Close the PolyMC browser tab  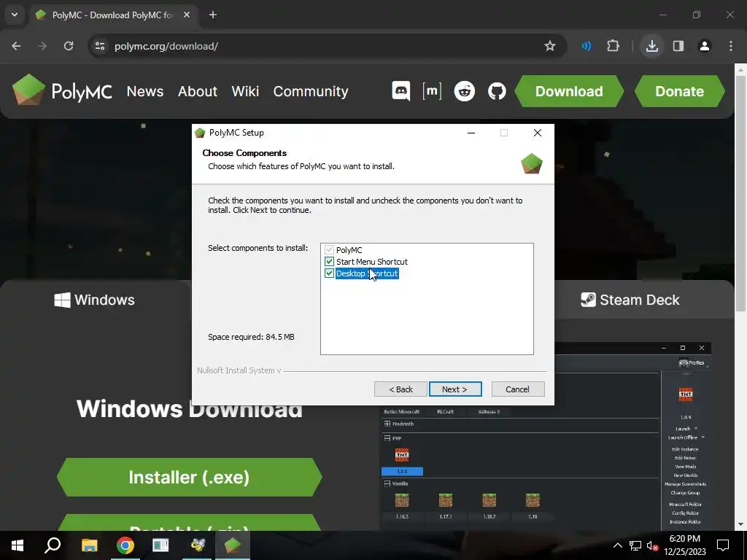187,15
